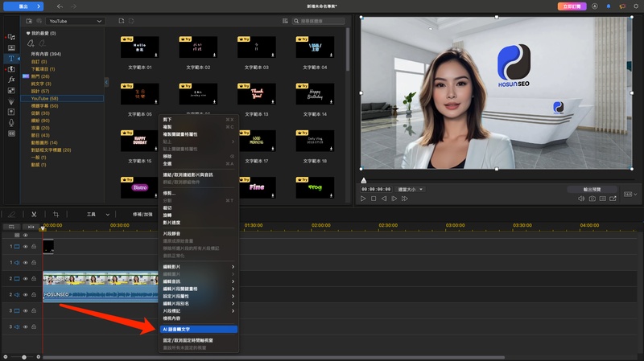Viewport: 644px width, 361px height.
Task: Open the Title room (T) in the sidebar
Action: point(11,59)
